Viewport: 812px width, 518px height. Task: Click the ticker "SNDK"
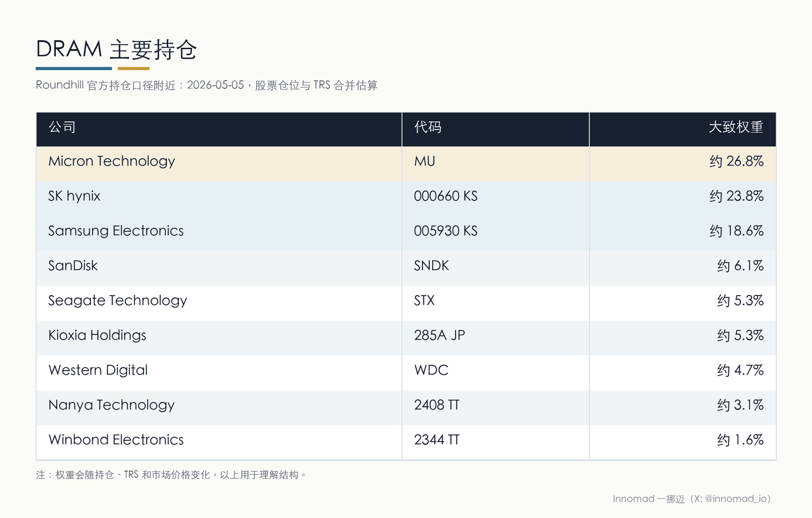click(x=431, y=265)
